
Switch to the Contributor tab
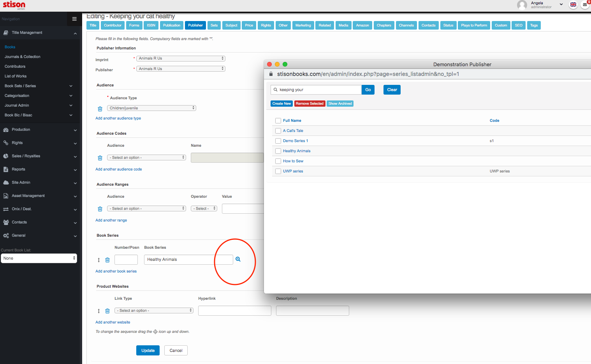tap(113, 25)
